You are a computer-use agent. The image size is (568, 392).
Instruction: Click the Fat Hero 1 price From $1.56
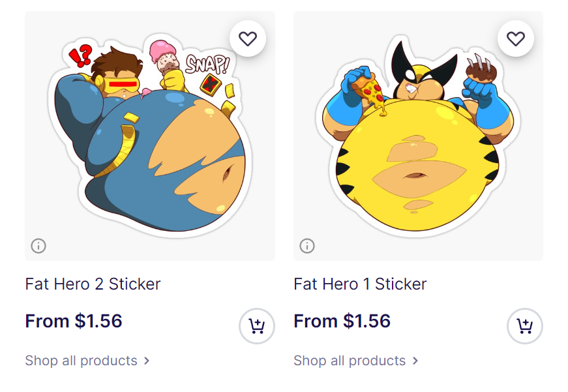[x=342, y=321]
